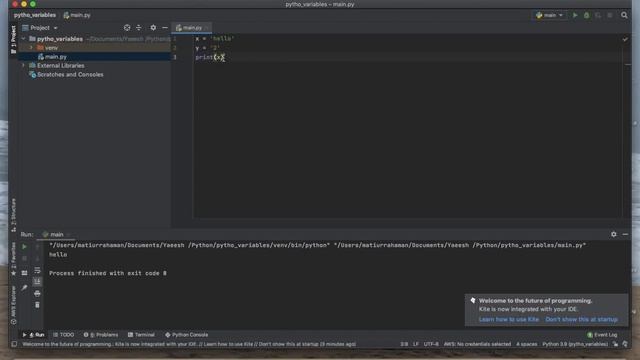The height and width of the screenshot is (360, 640).
Task: Click main.py breadcrumb in navigation bar
Action: coord(77,15)
